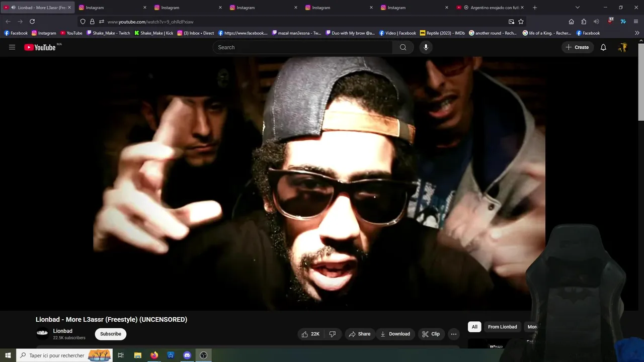The width and height of the screenshot is (644, 362).
Task: Open the tracking protection shield icon
Action: click(x=83, y=22)
